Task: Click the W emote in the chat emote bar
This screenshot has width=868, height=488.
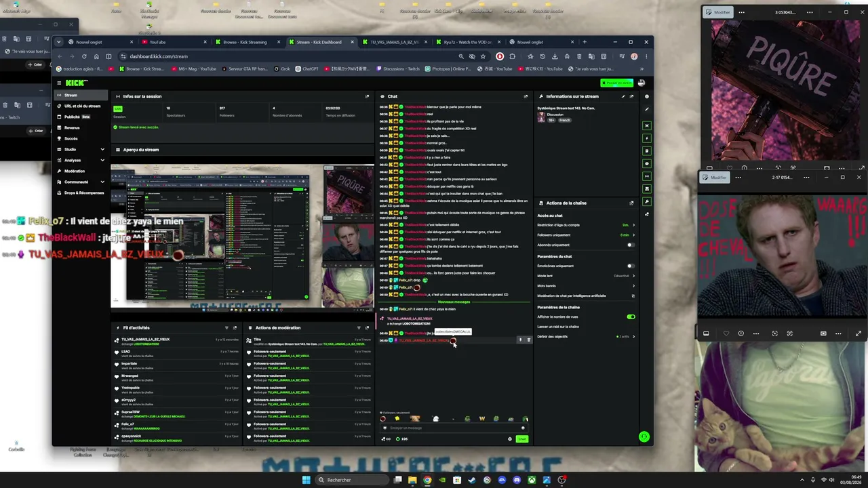Action: tap(482, 419)
